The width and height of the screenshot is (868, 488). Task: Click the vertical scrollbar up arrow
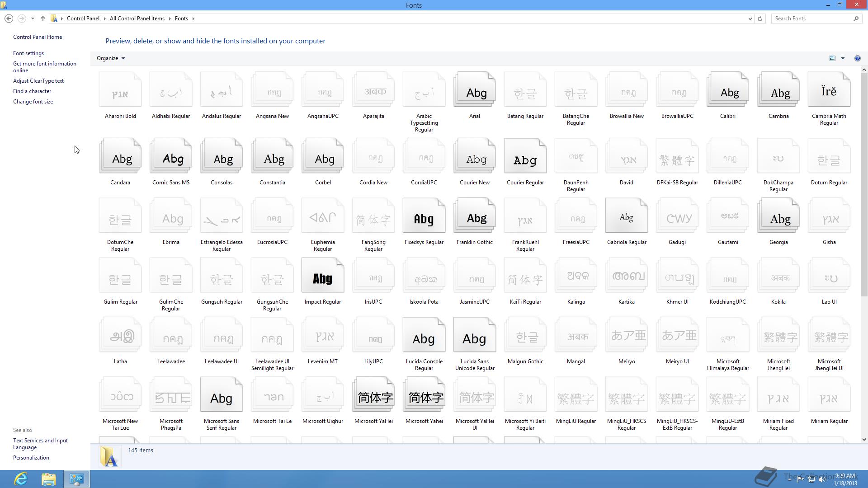click(864, 70)
